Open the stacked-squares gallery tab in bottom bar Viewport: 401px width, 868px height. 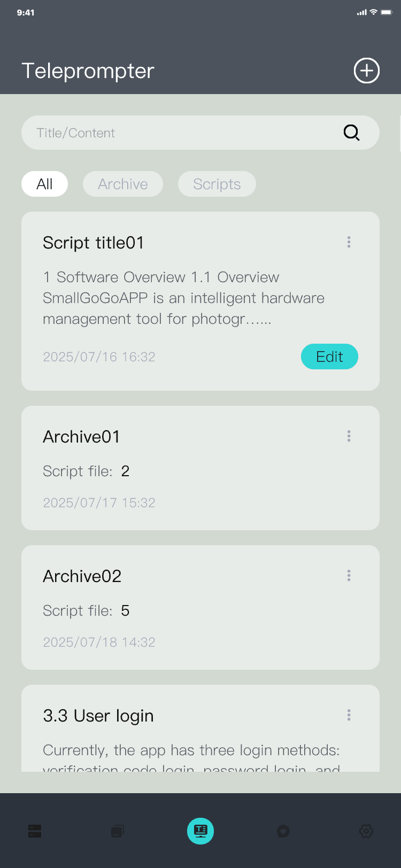click(x=118, y=831)
